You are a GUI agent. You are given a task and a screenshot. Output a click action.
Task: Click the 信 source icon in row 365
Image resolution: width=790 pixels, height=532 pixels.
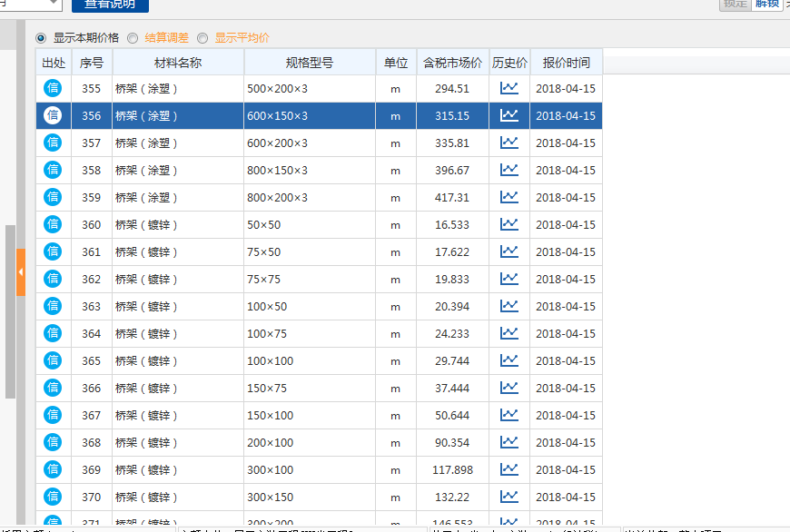[x=53, y=360]
